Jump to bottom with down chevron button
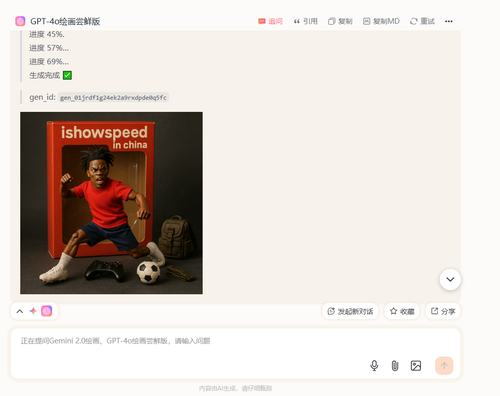 [x=450, y=279]
